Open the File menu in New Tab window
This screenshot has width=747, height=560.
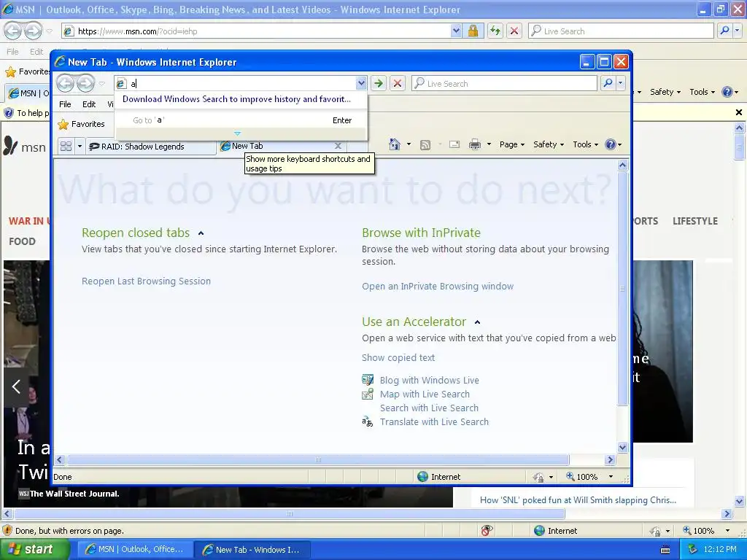coord(65,104)
